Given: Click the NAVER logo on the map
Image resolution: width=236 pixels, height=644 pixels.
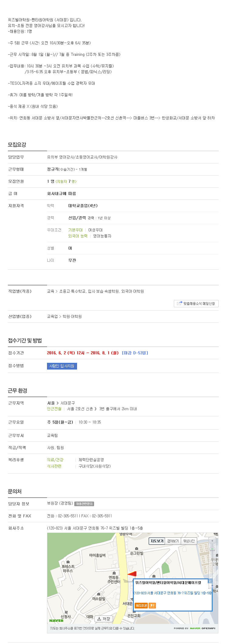Looking at the screenshot, I should 56,620.
